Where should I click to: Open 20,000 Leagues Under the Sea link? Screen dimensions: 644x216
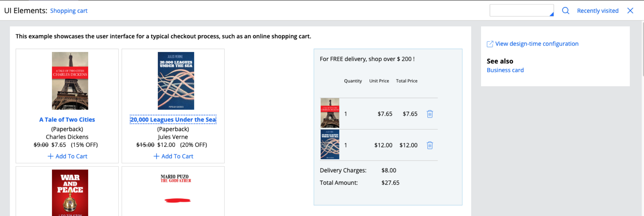173,120
